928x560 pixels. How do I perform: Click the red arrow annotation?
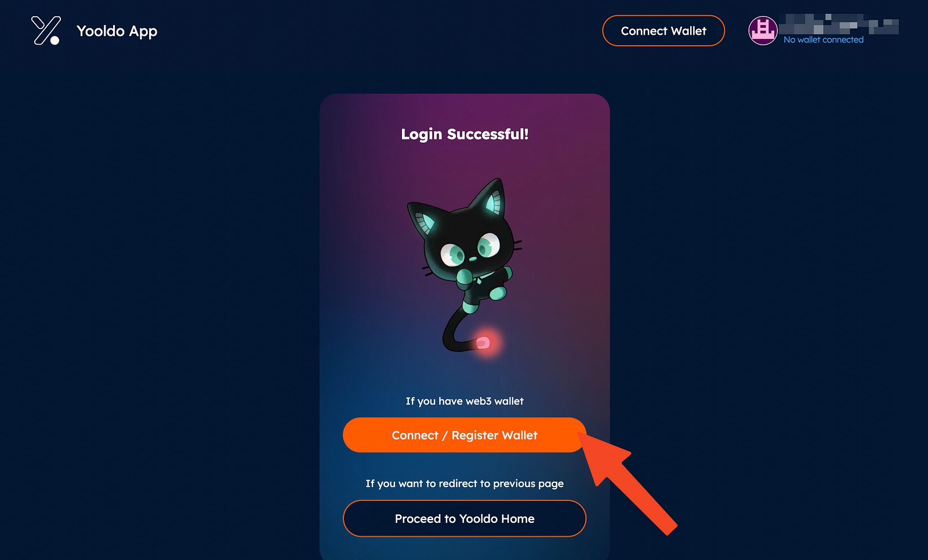(629, 482)
